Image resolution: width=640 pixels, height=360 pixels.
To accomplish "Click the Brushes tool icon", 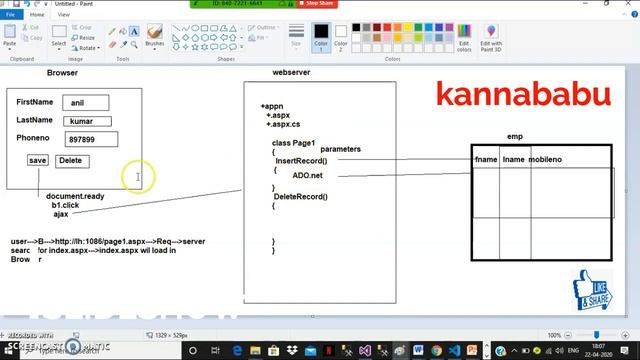I will [x=155, y=31].
